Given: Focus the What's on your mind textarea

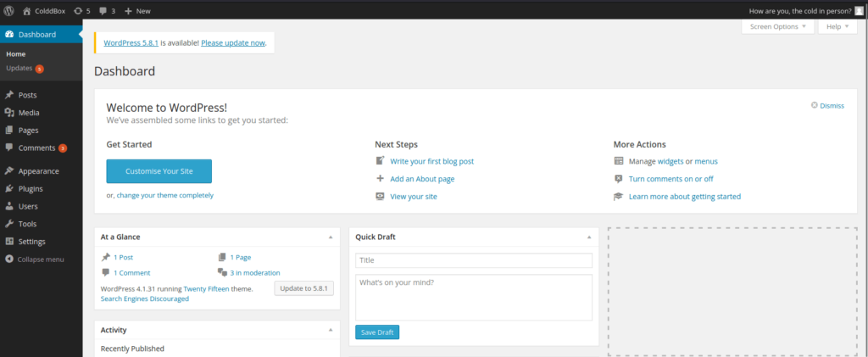Looking at the screenshot, I should click(x=474, y=298).
